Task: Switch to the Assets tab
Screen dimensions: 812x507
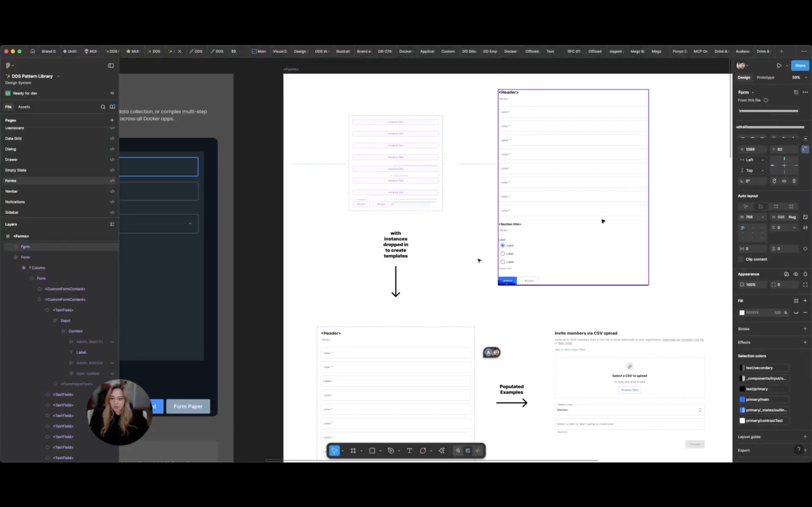Action: pos(24,107)
